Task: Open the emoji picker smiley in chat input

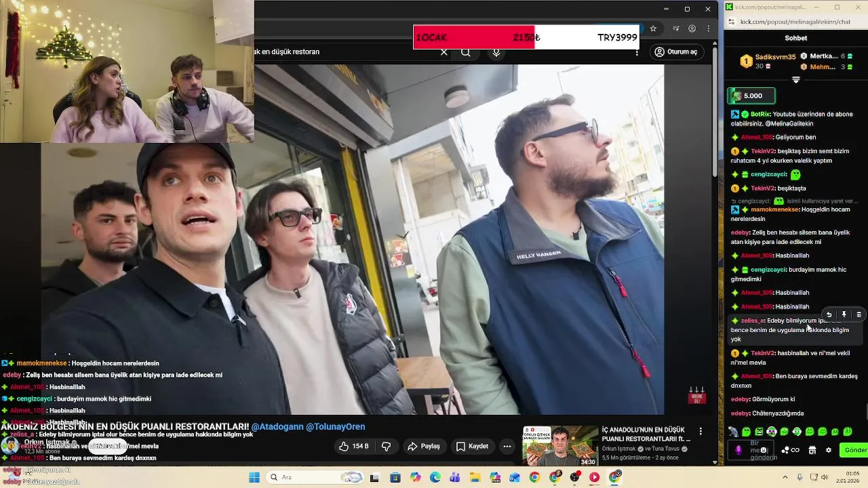Action: 764,450
